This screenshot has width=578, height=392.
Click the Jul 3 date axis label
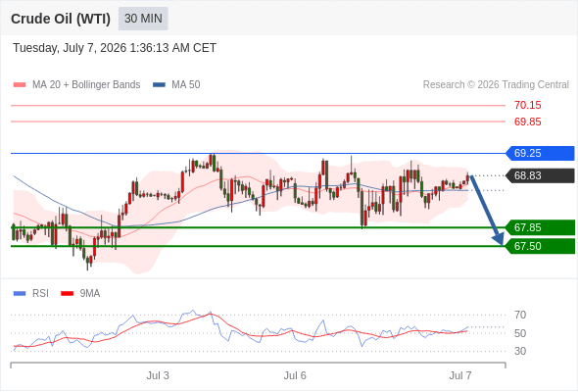tap(158, 375)
